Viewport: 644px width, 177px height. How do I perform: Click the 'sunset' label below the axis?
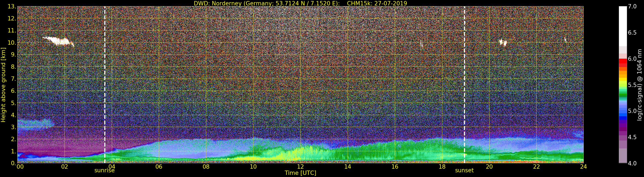pyautogui.click(x=464, y=171)
